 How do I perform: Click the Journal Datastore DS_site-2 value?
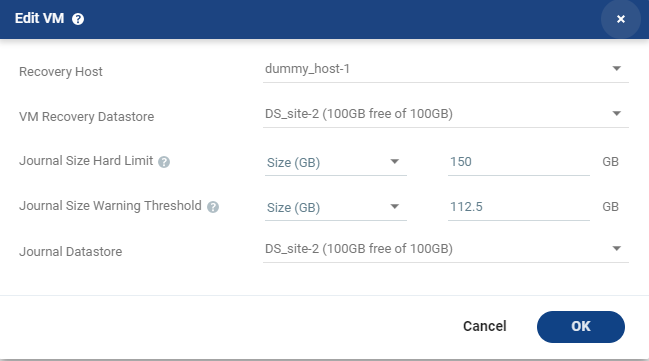pyautogui.click(x=359, y=248)
